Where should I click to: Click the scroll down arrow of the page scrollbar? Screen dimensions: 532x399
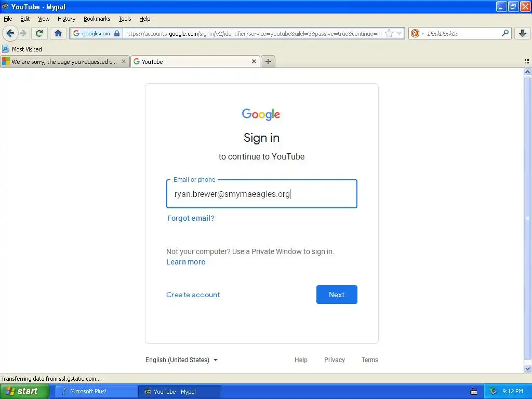click(527, 368)
